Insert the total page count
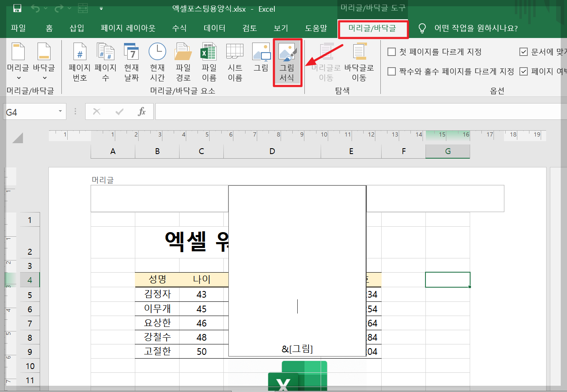 tap(105, 61)
